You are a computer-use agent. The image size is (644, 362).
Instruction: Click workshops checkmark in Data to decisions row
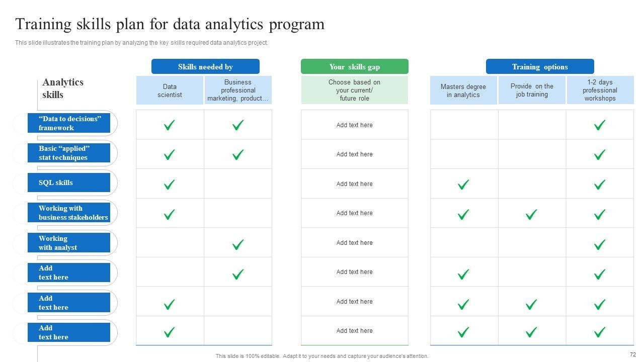(x=599, y=125)
